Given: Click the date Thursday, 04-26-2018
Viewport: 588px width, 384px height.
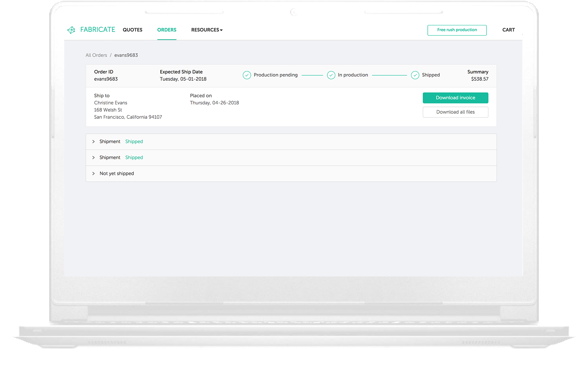Looking at the screenshot, I should point(215,103).
